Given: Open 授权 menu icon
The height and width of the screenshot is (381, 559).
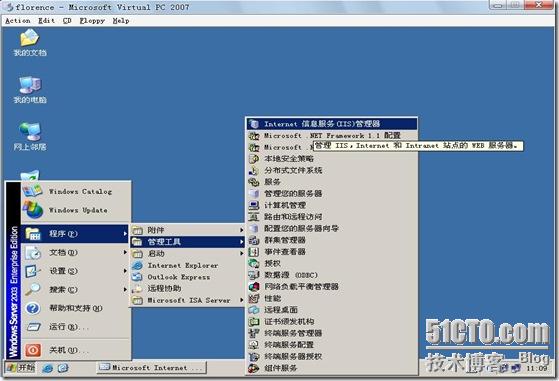Looking at the screenshot, I should (x=254, y=263).
